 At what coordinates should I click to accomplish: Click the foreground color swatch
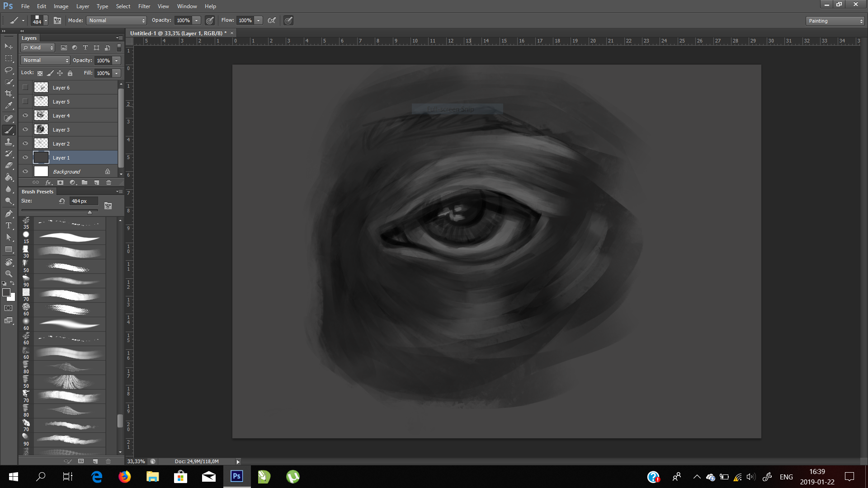point(6,292)
